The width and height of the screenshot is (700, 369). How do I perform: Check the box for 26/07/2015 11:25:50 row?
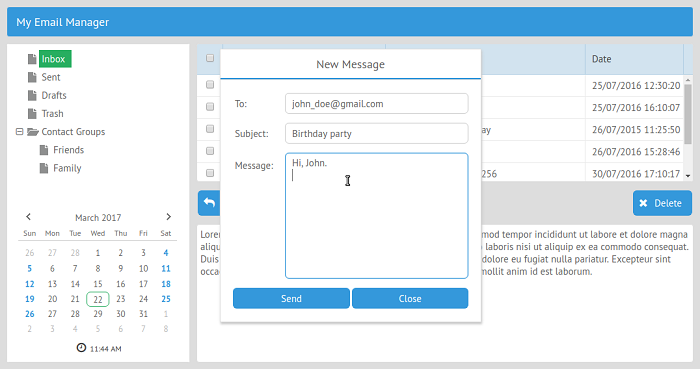pyautogui.click(x=210, y=129)
